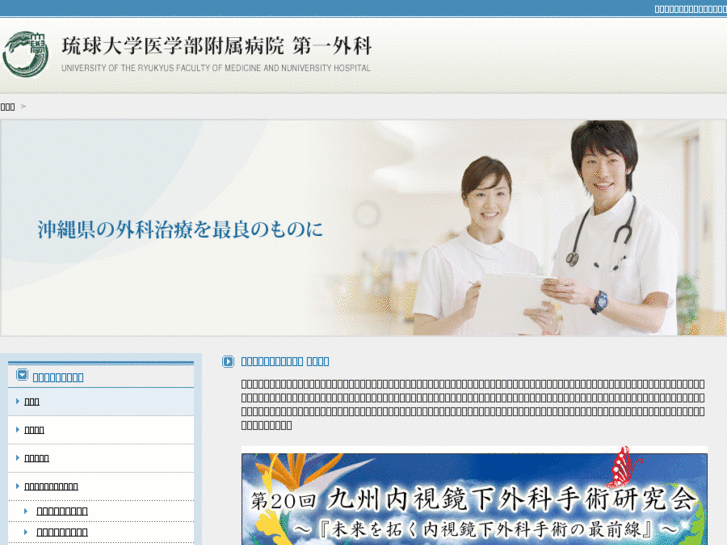Click the English subtitle UNIVERSITY OF THE RYUKYUS FACULTY
Screen dimensions: 727x545
point(216,68)
